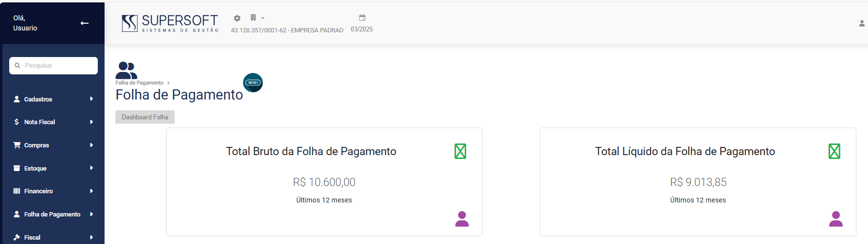This screenshot has height=244, width=868.
Task: Expand the Cadastros menu
Action: pos(53,99)
